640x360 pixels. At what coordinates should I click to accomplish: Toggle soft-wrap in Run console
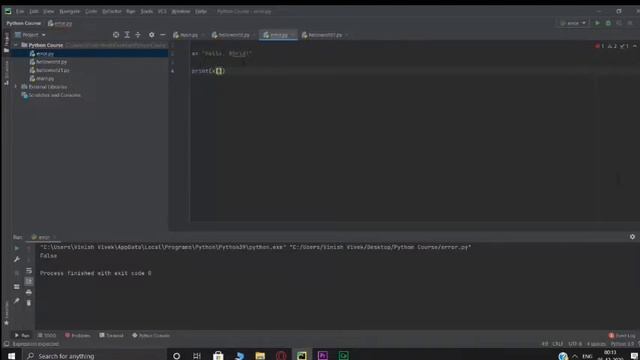pyautogui.click(x=29, y=270)
